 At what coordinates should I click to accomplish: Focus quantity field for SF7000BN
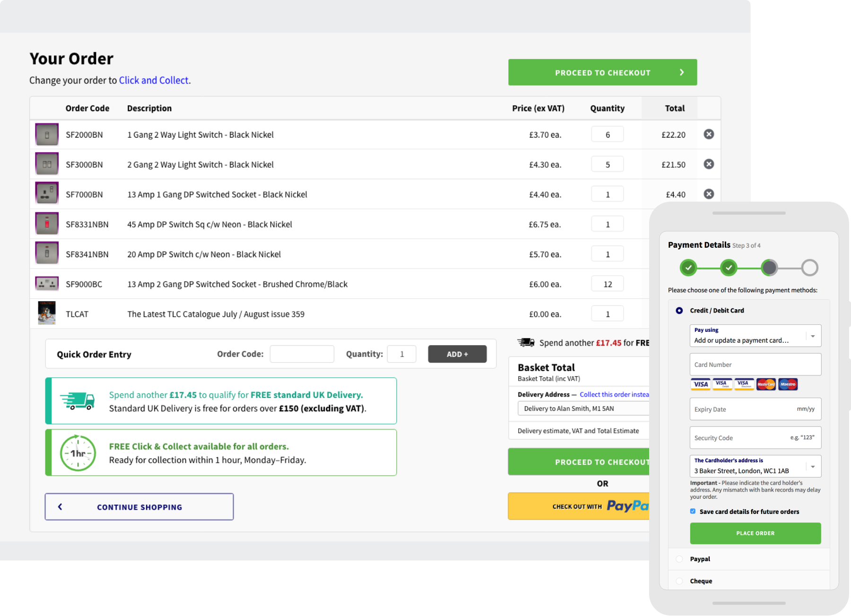pos(608,194)
